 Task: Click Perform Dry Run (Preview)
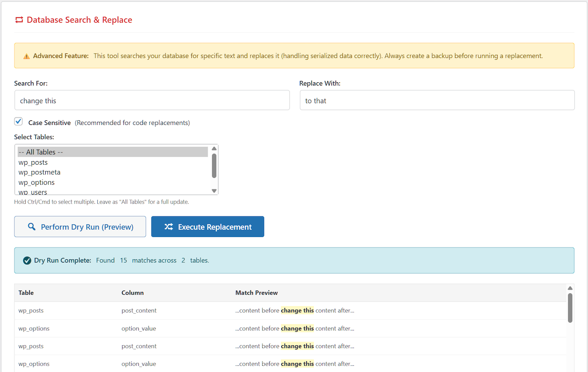point(80,226)
